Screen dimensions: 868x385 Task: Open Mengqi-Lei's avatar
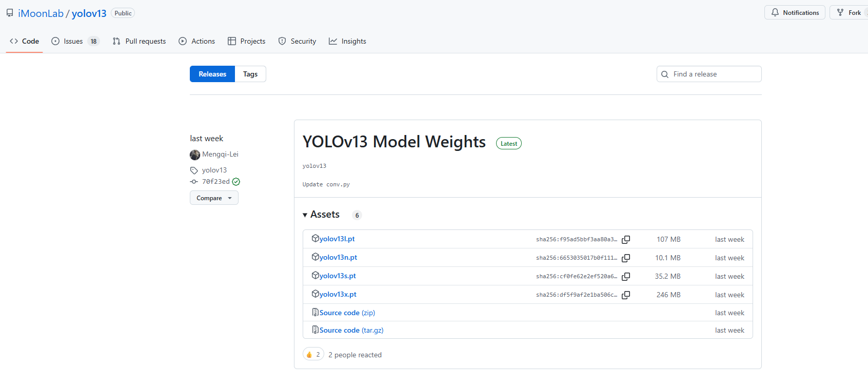195,155
